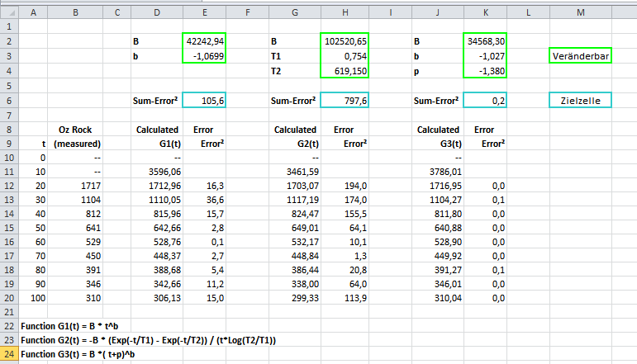Click the green Veränderbar legend cell
Viewport: 637px width, 364px height.
(x=581, y=56)
